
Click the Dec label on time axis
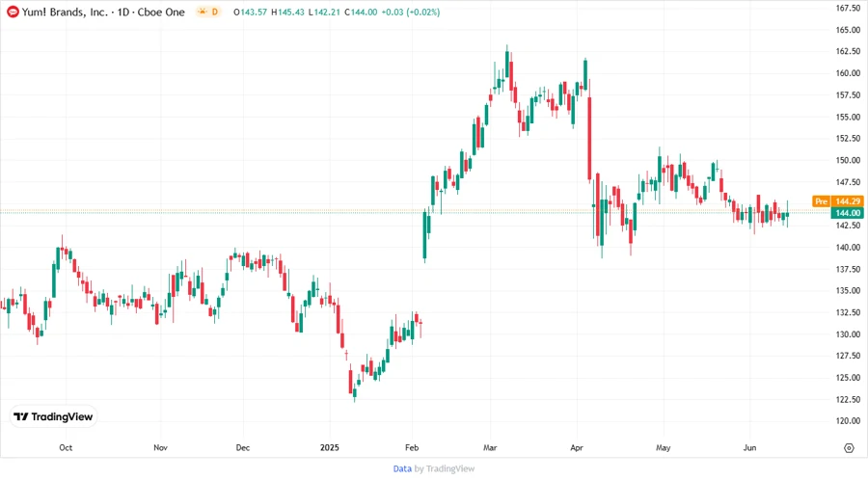pyautogui.click(x=242, y=447)
